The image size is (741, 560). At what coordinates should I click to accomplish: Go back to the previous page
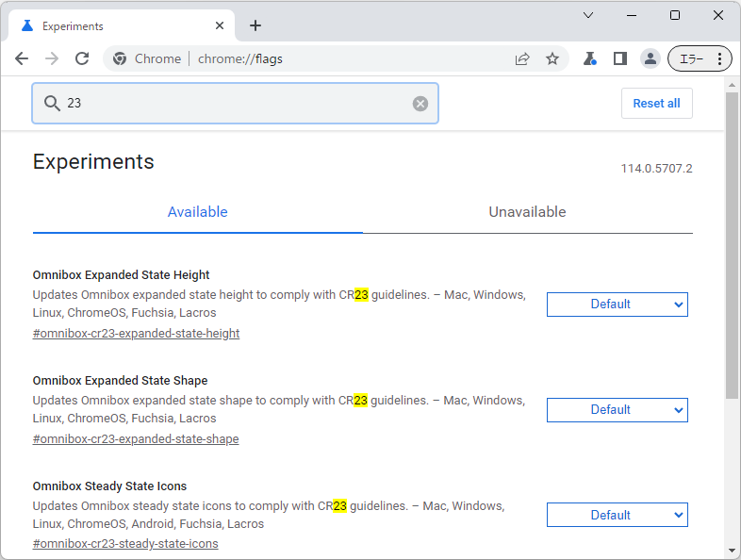click(22, 58)
